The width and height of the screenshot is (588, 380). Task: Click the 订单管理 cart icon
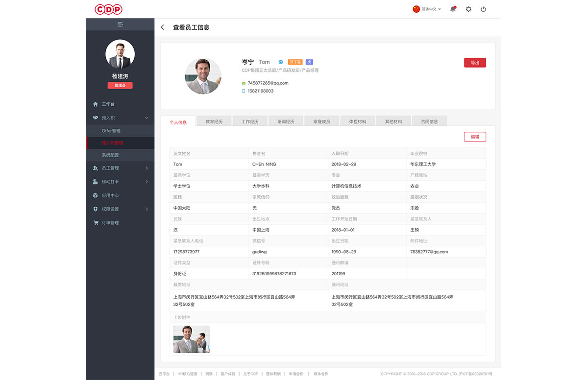[96, 223]
